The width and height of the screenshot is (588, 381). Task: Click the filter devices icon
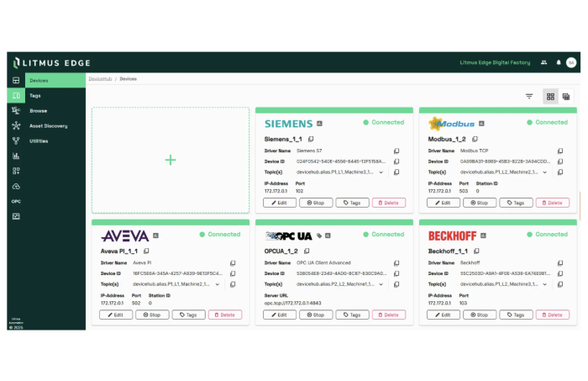coord(529,97)
